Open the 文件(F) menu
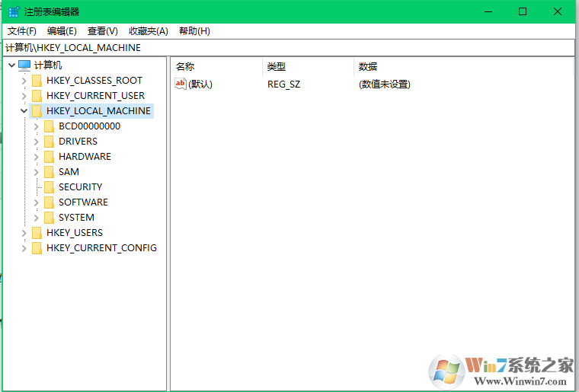579x392 pixels. (x=22, y=30)
